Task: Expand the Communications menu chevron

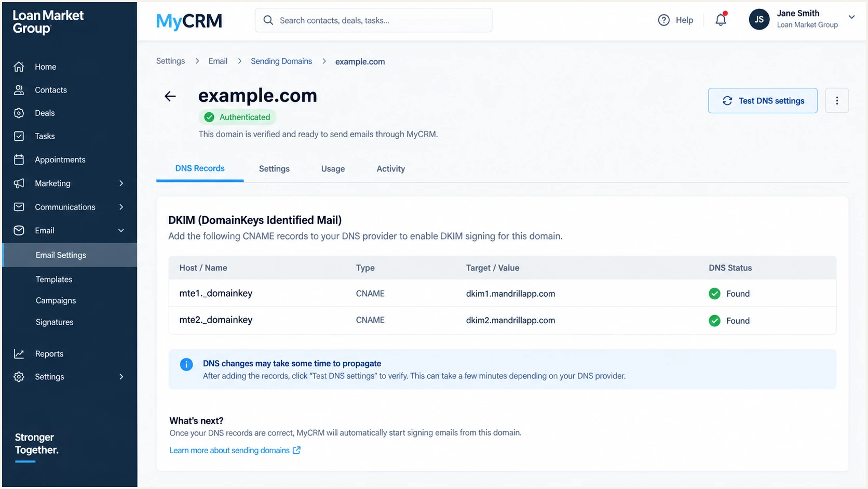Action: (x=121, y=207)
